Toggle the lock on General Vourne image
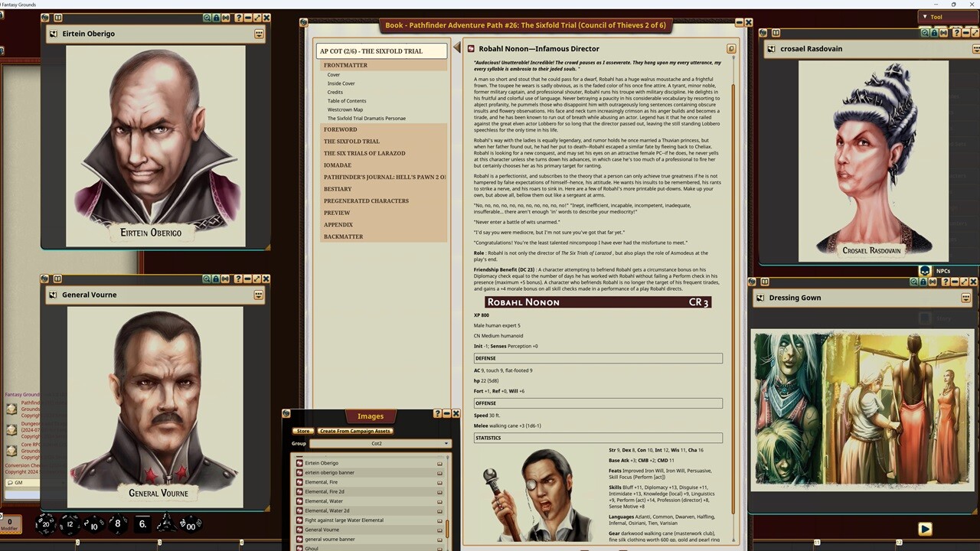Viewport: 980px width, 551px height. (216, 279)
